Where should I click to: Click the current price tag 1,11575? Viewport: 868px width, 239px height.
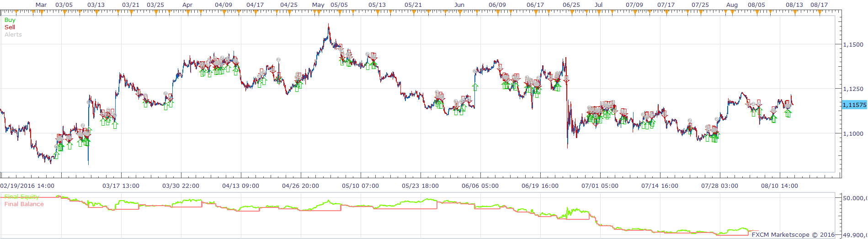pyautogui.click(x=854, y=105)
